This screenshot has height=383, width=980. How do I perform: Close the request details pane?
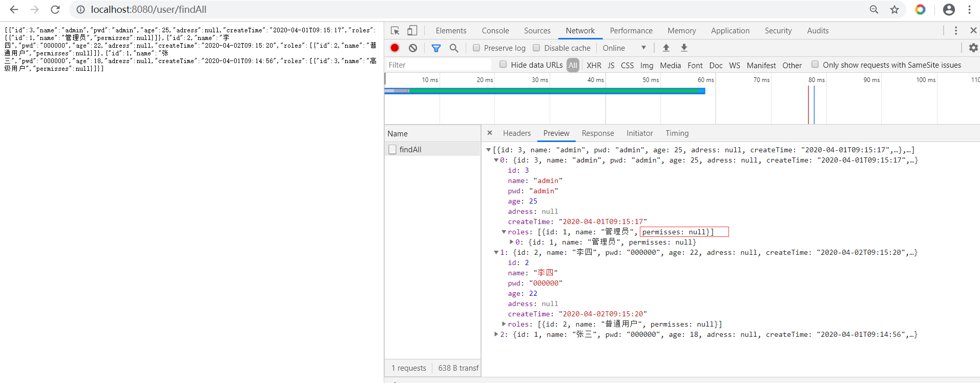[490, 133]
